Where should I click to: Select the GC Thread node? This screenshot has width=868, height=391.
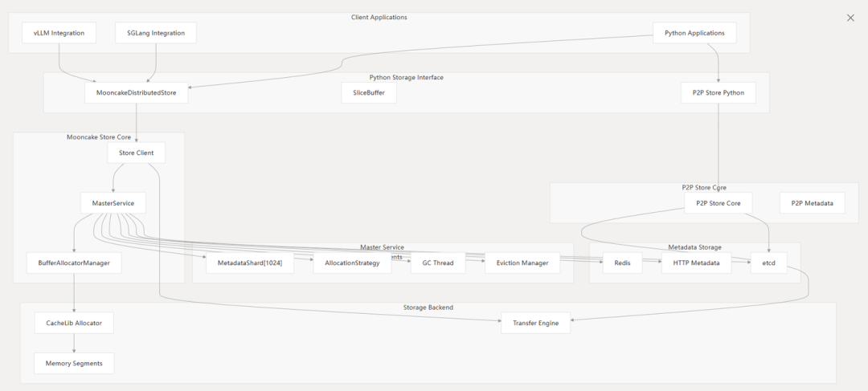(x=438, y=263)
